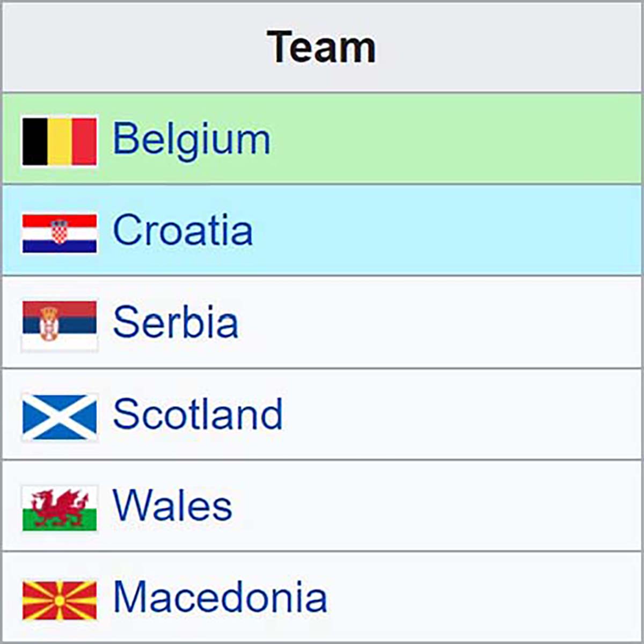
Task: Select the Serbia flag icon
Action: point(60,325)
